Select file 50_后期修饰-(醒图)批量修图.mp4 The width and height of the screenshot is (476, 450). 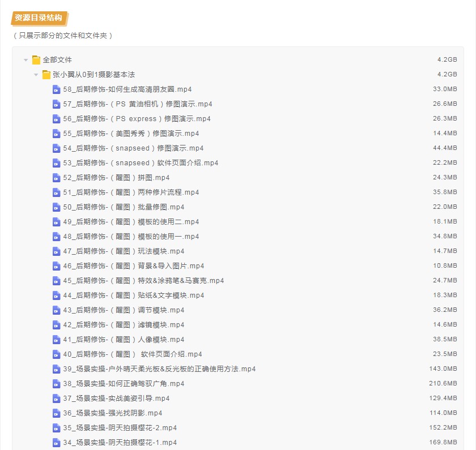tap(124, 207)
